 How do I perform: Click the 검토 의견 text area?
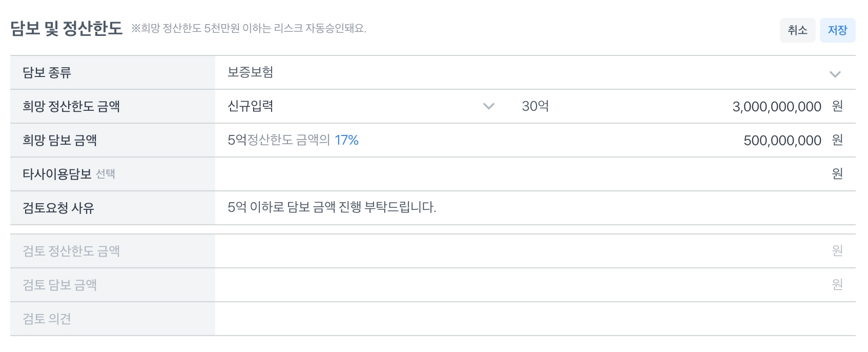(533, 319)
